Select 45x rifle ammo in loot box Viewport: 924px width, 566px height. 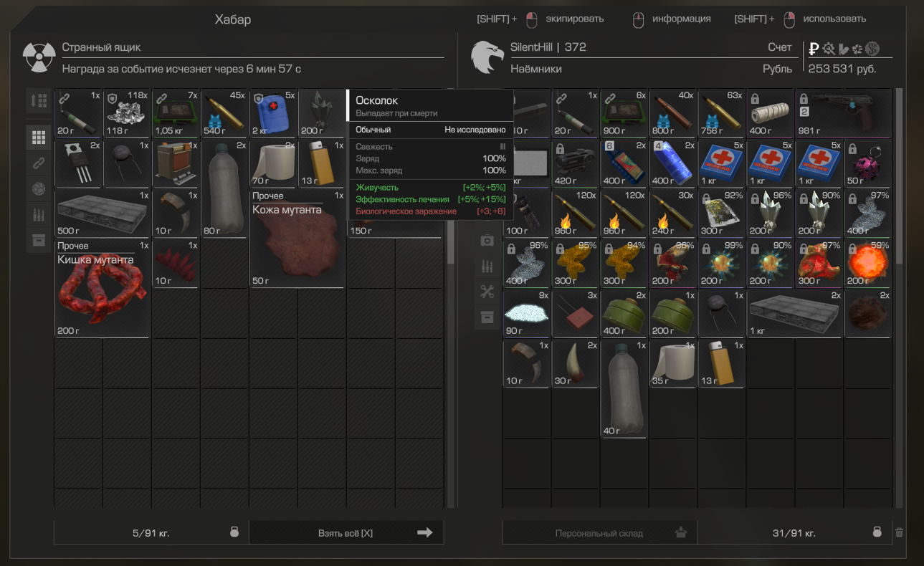tap(224, 113)
